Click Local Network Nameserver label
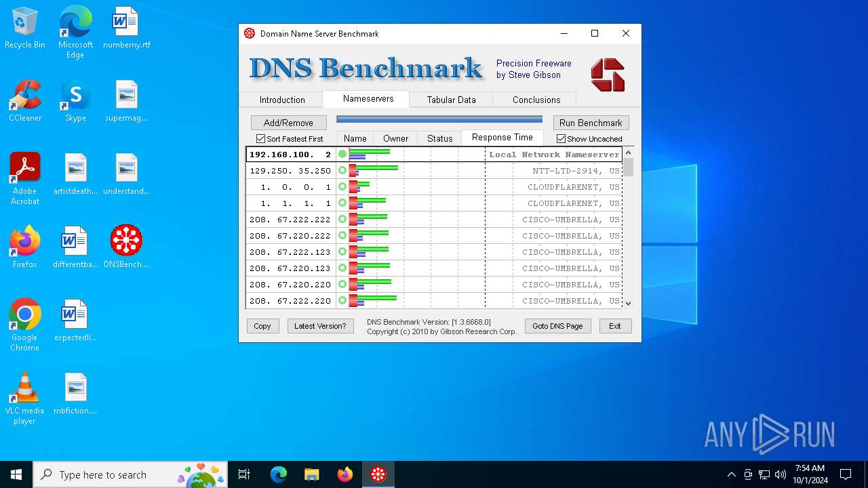This screenshot has width=868, height=488. [555, 155]
